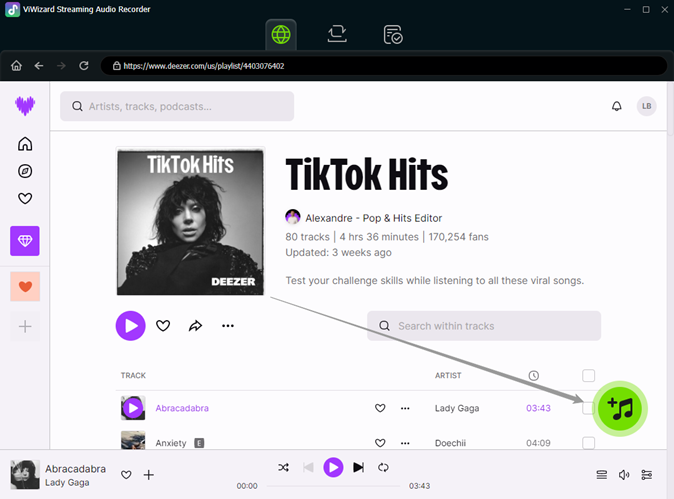Open the converted history tab
674x499 pixels.
[393, 35]
